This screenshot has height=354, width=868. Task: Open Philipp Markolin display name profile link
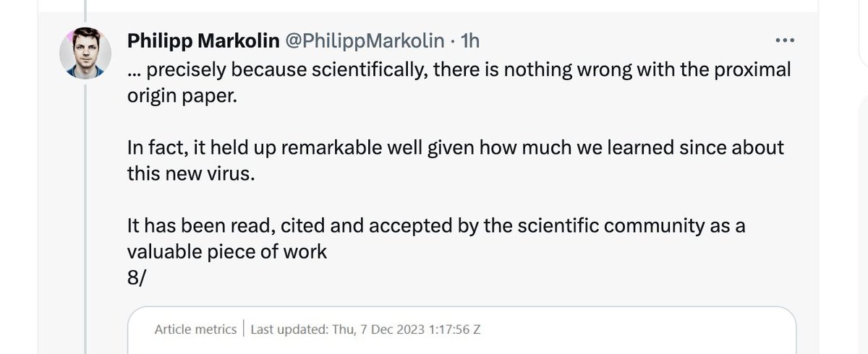[x=204, y=41]
